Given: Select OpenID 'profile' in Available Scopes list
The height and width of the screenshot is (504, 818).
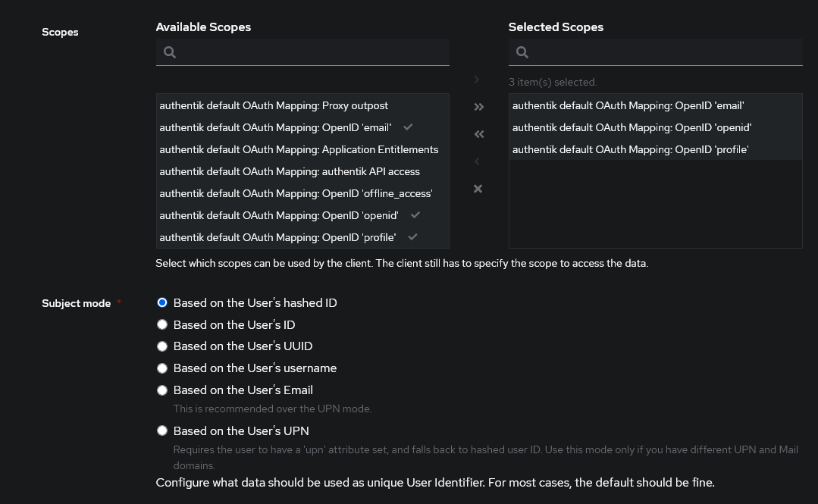Looking at the screenshot, I should [x=302, y=237].
